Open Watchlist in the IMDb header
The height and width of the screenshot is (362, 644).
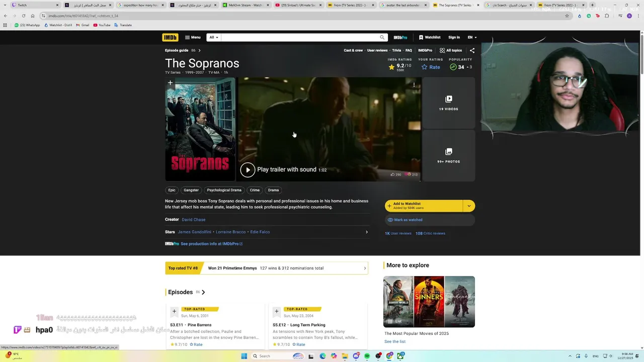[x=430, y=37]
